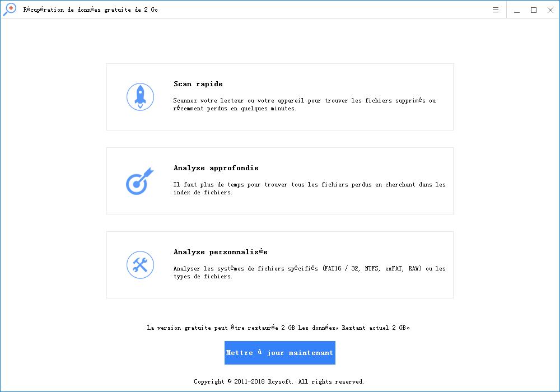Click the target arrow icon for Analyse approfondie
This screenshot has width=560, height=392.
(x=139, y=181)
